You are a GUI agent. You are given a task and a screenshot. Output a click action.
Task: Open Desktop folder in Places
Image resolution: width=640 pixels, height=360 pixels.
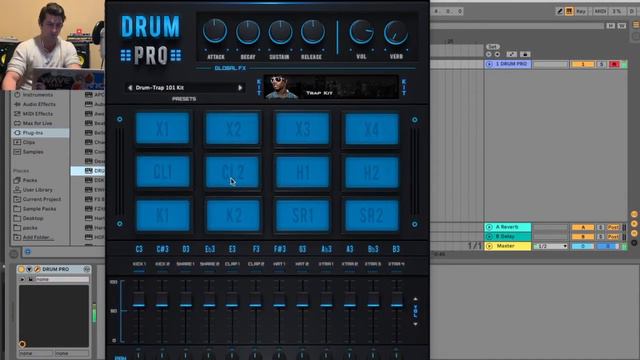tap(33, 218)
